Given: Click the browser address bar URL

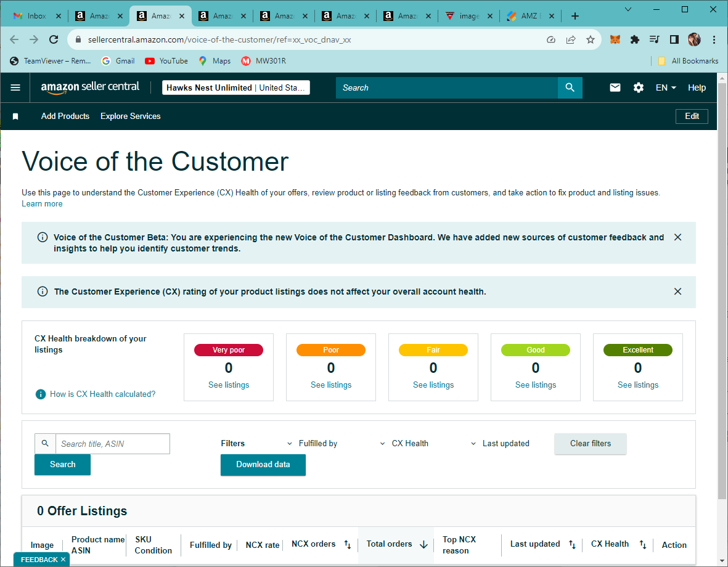Looking at the screenshot, I should pyautogui.click(x=219, y=39).
